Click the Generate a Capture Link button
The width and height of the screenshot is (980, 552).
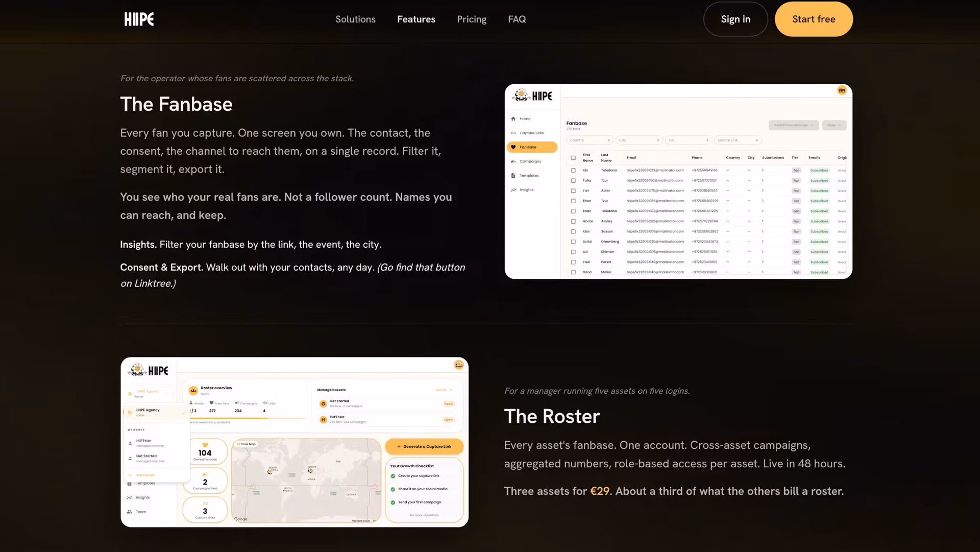tap(424, 446)
